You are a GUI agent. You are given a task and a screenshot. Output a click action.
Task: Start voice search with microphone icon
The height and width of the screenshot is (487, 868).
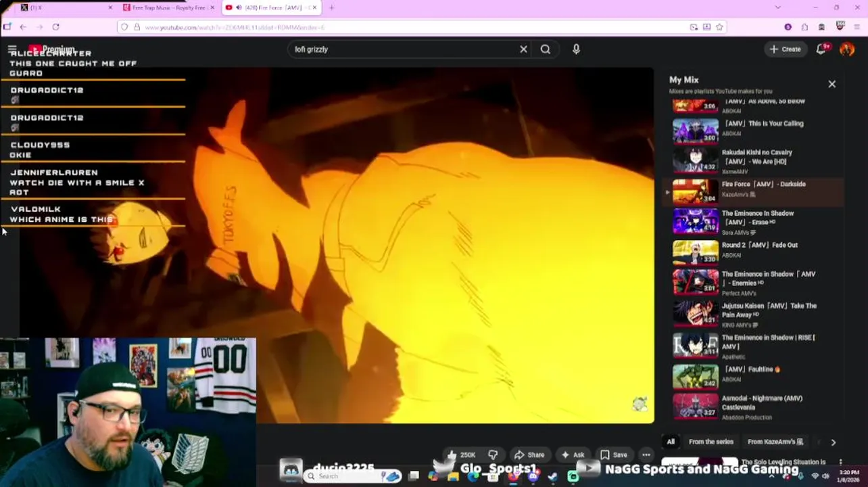576,49
